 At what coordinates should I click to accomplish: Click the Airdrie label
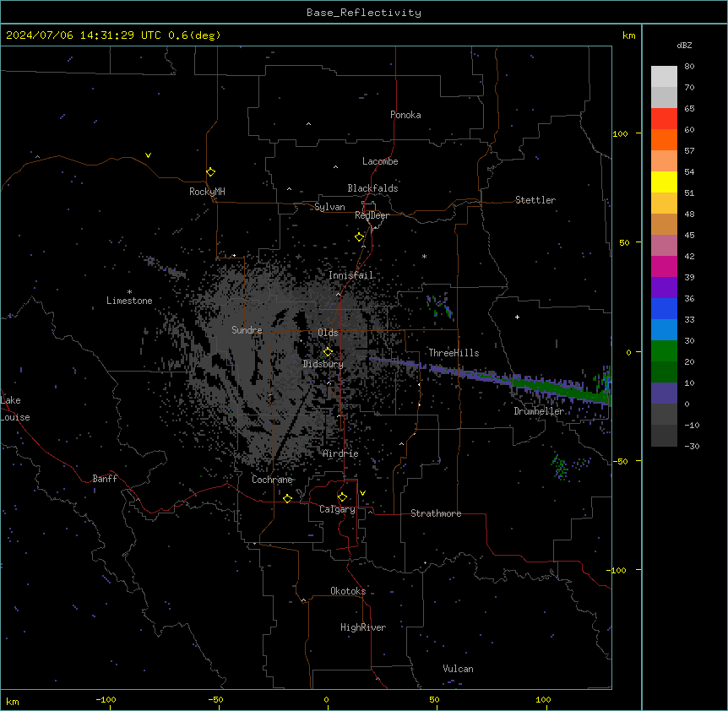click(x=340, y=454)
